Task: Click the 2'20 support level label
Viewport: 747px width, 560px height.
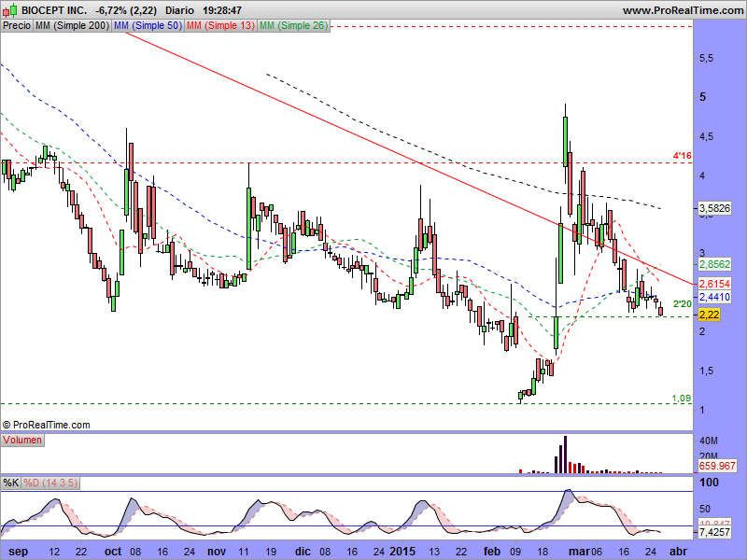Action: tap(682, 304)
